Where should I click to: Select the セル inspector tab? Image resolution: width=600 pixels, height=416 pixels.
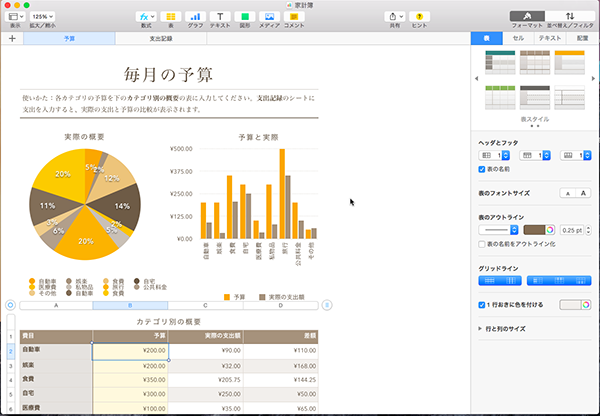518,38
